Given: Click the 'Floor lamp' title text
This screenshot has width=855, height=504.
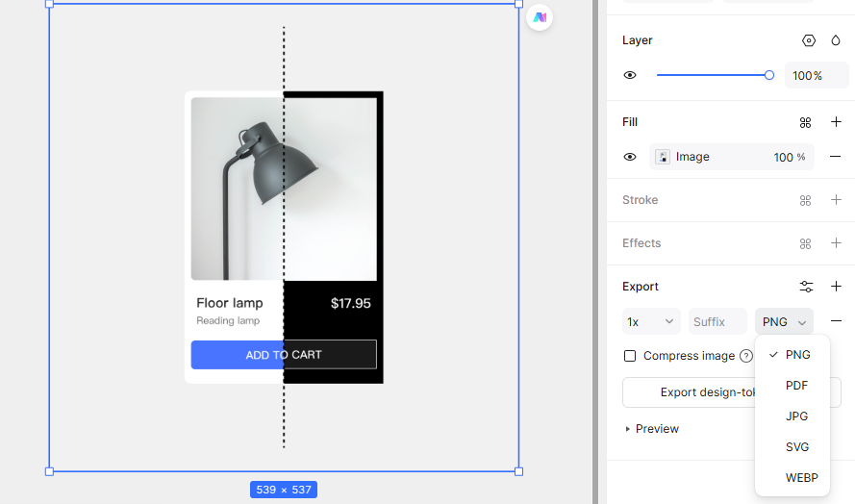Looking at the screenshot, I should point(230,303).
